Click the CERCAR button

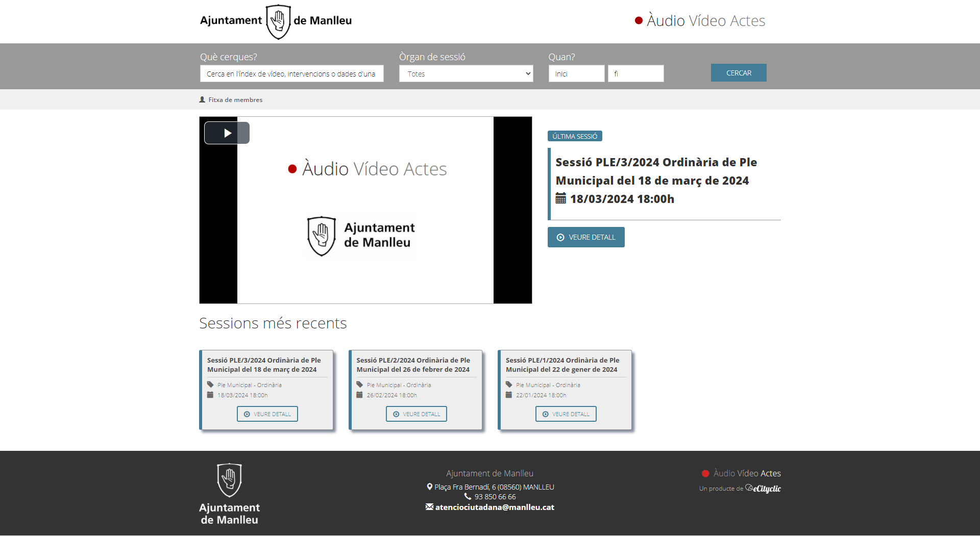739,73
